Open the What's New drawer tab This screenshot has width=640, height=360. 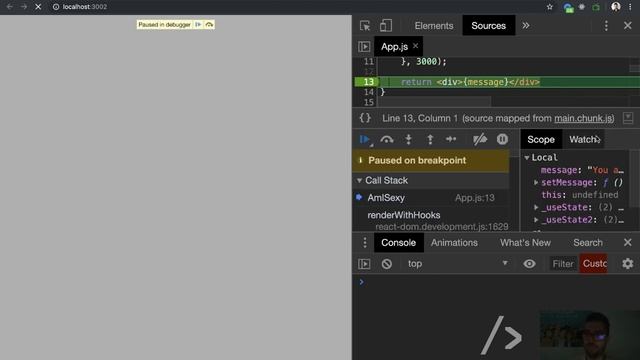click(525, 242)
